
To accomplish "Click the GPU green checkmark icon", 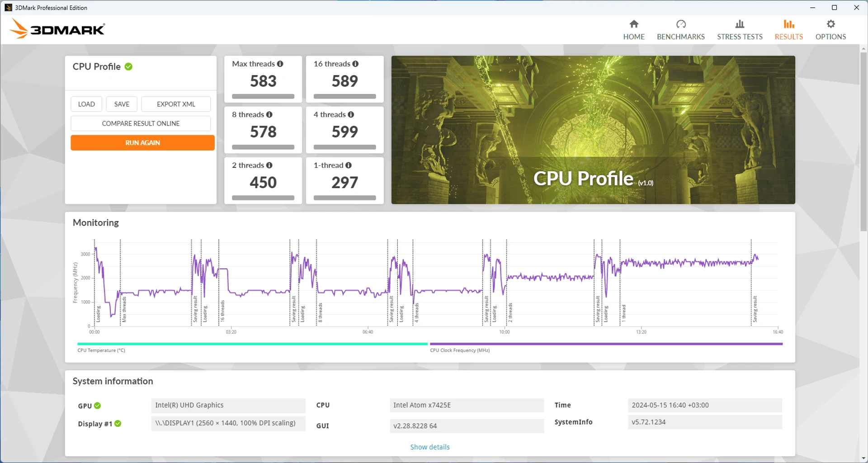I will point(97,406).
